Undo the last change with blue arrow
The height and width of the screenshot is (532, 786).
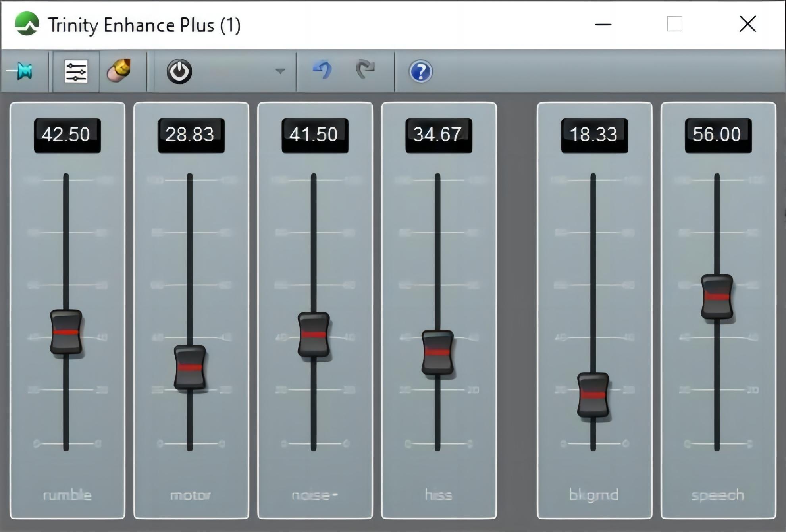(323, 70)
